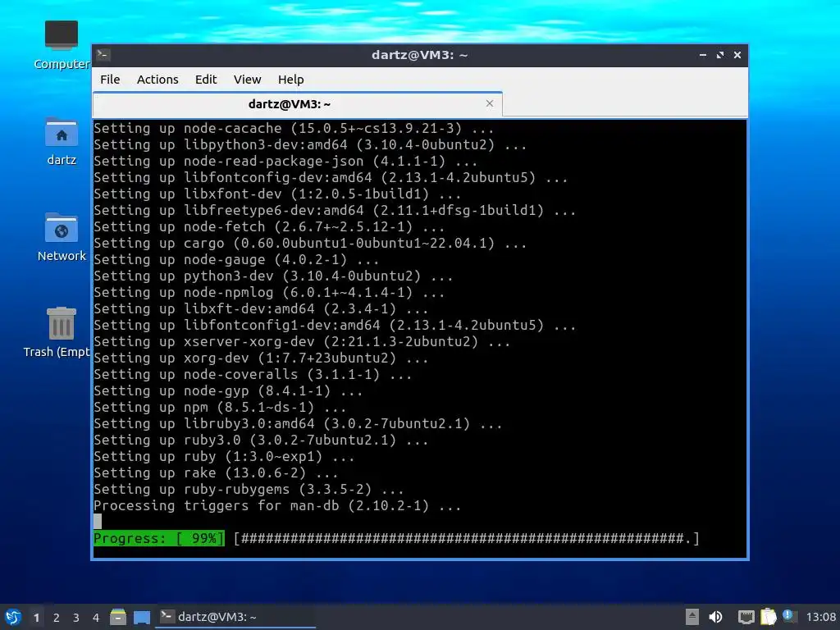Click the terminal cursor block

[x=98, y=521]
